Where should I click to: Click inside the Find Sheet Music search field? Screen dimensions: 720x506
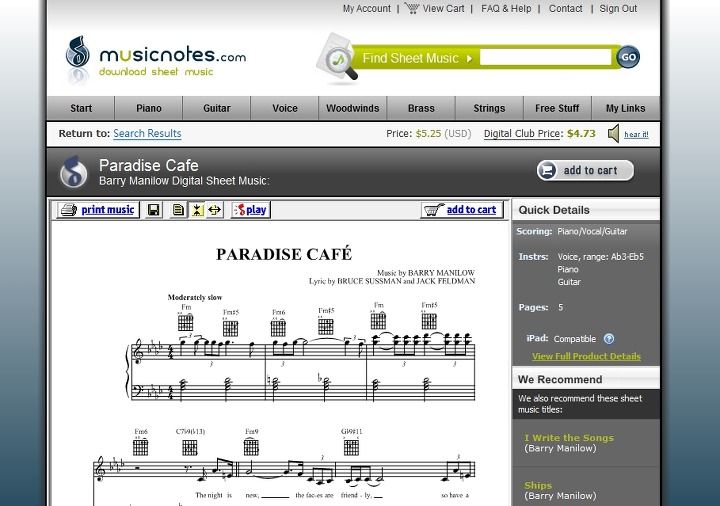click(545, 57)
